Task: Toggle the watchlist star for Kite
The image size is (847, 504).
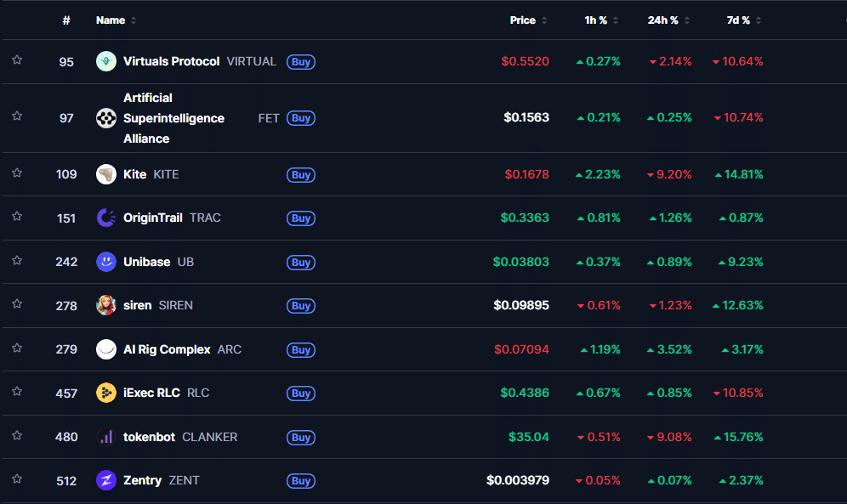Action: tap(17, 174)
